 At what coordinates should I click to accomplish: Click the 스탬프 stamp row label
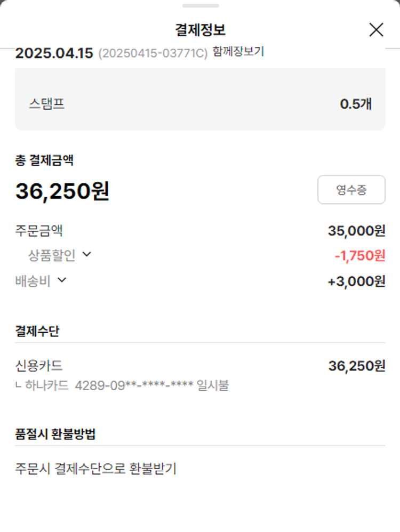coord(47,103)
